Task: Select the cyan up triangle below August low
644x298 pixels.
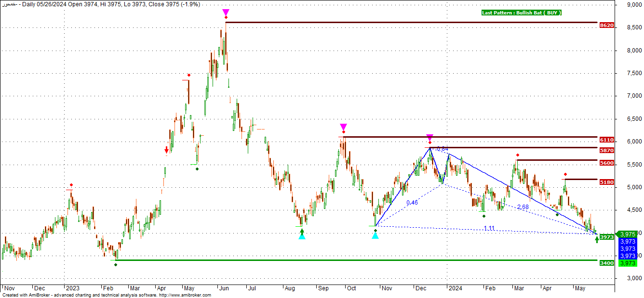Action: coord(302,235)
